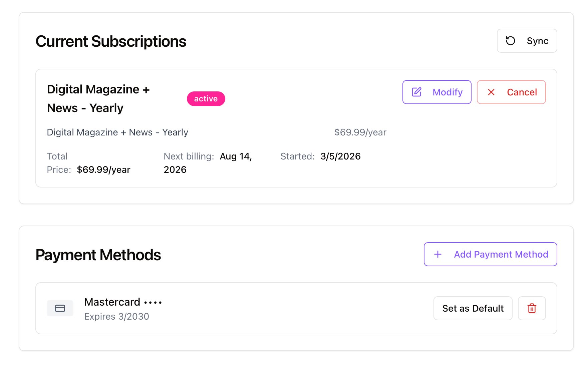This screenshot has height=365, width=588.
Task: Click the circular arrow Sync icon
Action: 510,41
